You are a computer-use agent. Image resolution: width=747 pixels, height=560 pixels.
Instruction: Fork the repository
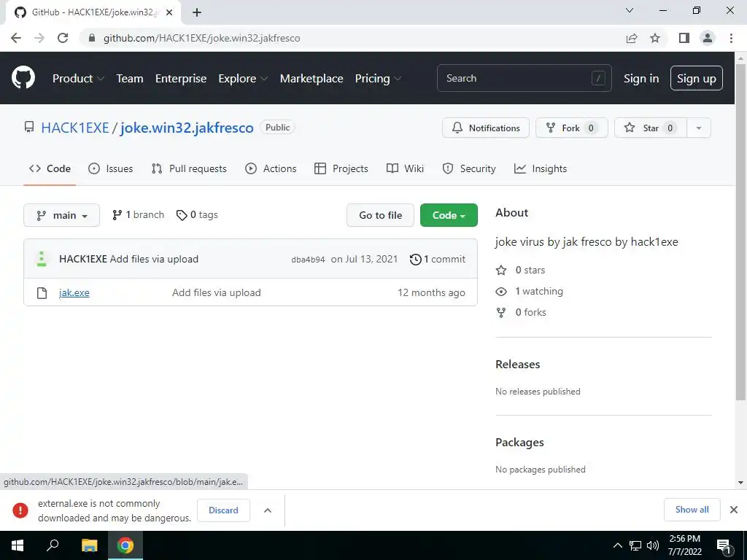(572, 128)
